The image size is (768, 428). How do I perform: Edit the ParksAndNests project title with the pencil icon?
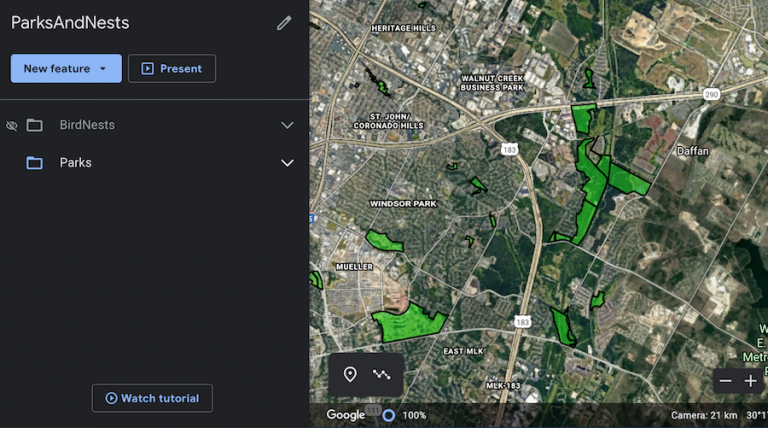pos(284,23)
